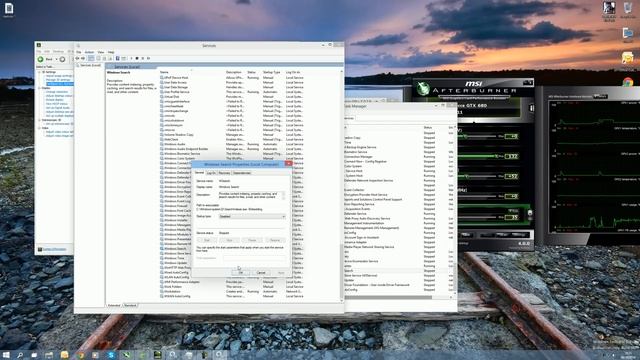640x360 pixels.
Task: Click Apply in Windows Search Properties
Action: tap(281, 273)
